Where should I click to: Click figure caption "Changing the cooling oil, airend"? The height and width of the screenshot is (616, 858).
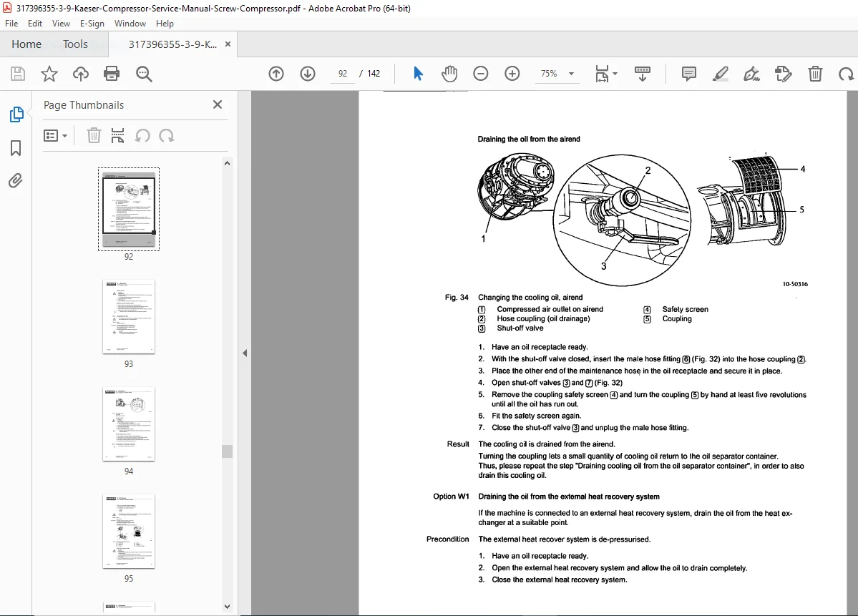pyautogui.click(x=530, y=298)
